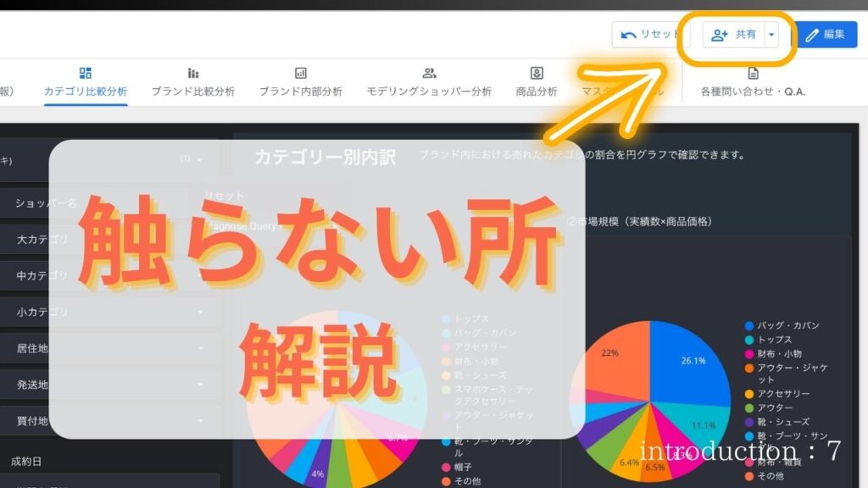Image resolution: width=868 pixels, height=488 pixels.
Task: Open the 居住地 filter dropdown
Action: pos(111,348)
